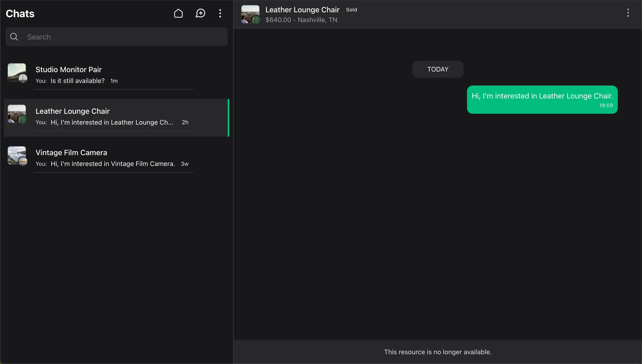Click the 'Is it still available?' preview text
Viewport: 642px width, 364px height.
pyautogui.click(x=78, y=81)
